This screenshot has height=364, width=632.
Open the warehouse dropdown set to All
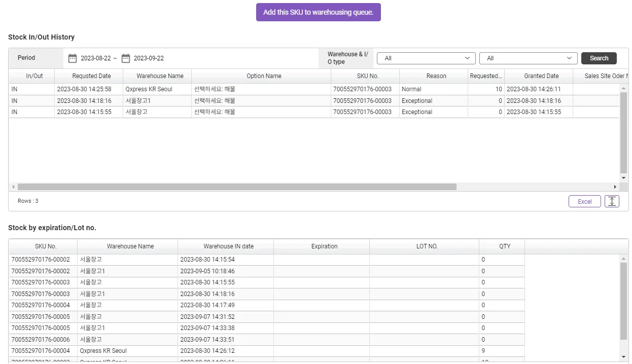point(426,58)
